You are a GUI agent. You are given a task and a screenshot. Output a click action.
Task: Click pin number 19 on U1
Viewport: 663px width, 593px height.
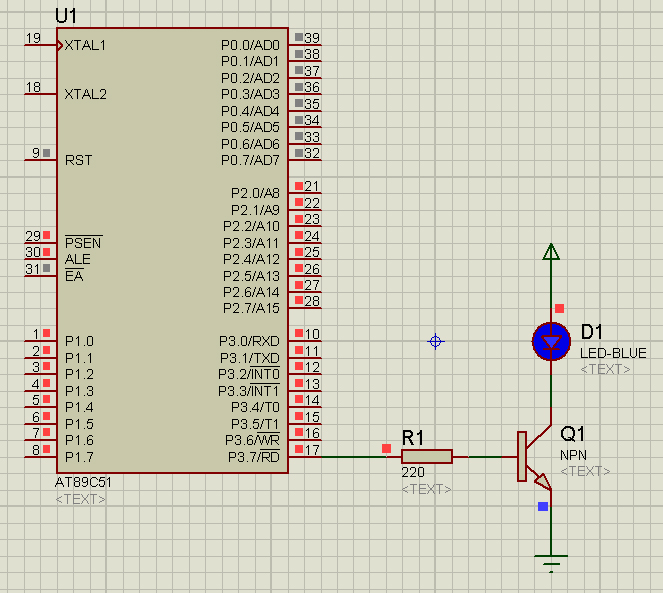[33, 38]
